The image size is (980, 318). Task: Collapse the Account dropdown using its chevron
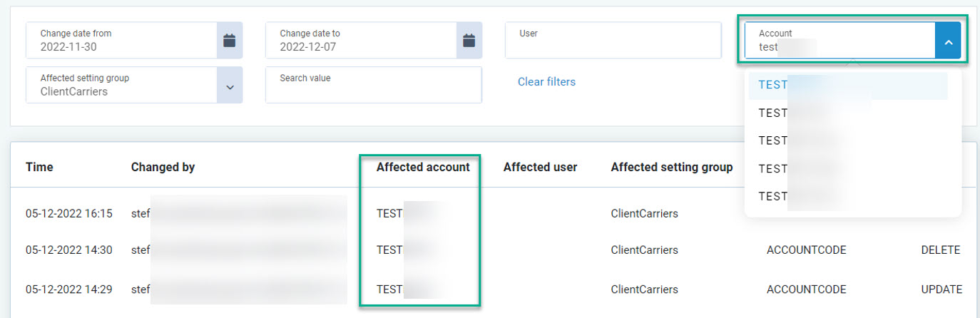(948, 42)
